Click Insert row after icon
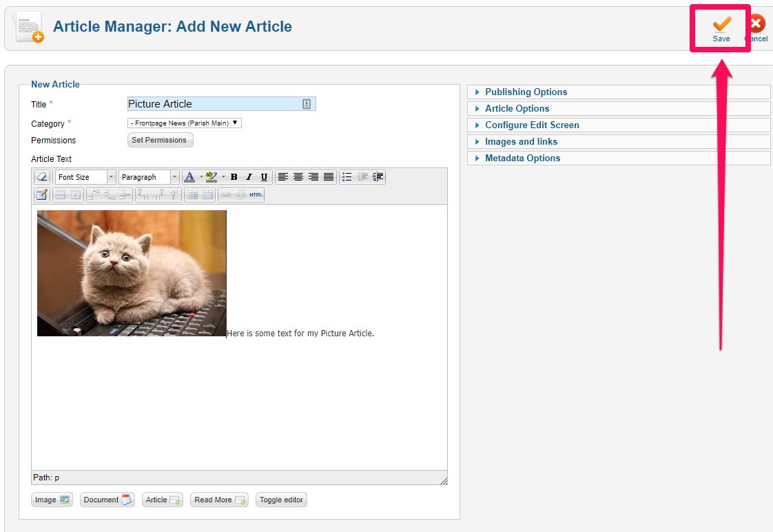Viewport: 773px width, 532px height. pyautogui.click(x=110, y=195)
